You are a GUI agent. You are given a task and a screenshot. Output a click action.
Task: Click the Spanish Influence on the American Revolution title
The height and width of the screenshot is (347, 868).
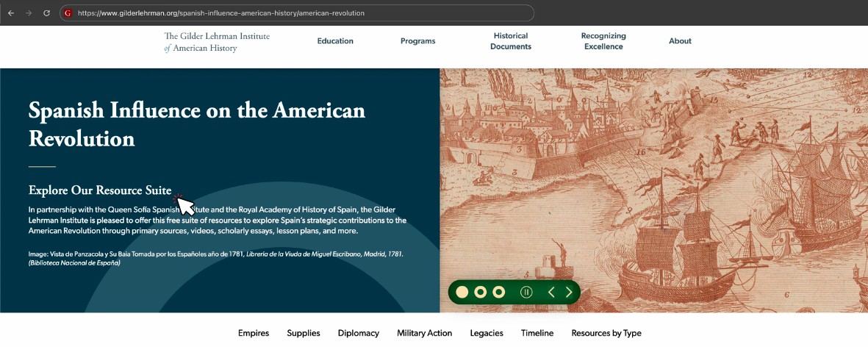(x=197, y=124)
